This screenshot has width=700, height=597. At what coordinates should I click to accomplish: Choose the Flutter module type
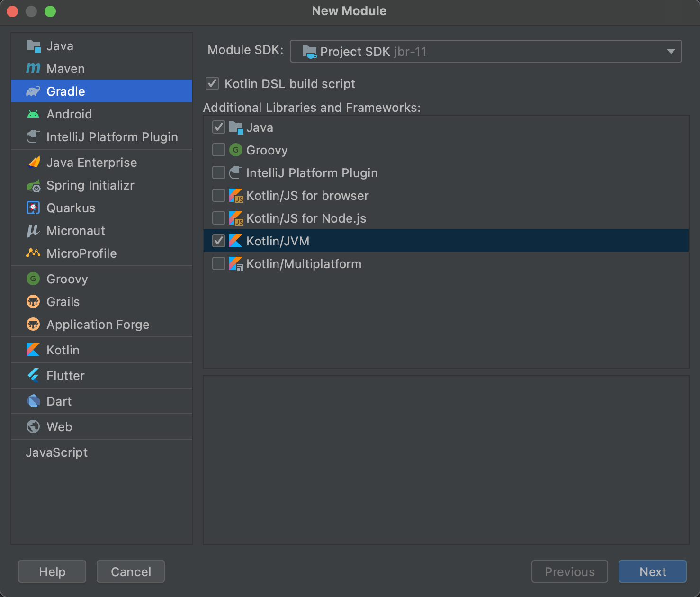(102, 376)
